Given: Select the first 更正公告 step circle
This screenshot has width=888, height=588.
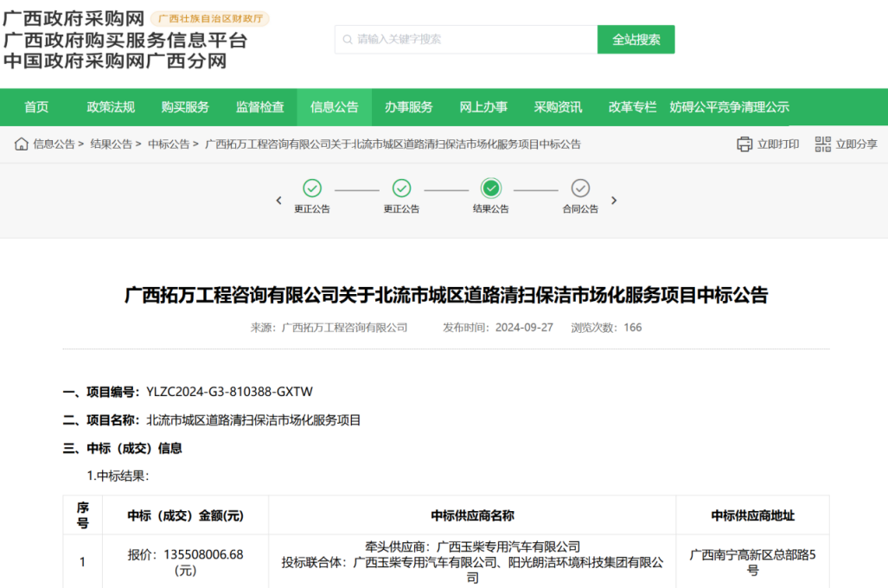Looking at the screenshot, I should click(x=312, y=188).
